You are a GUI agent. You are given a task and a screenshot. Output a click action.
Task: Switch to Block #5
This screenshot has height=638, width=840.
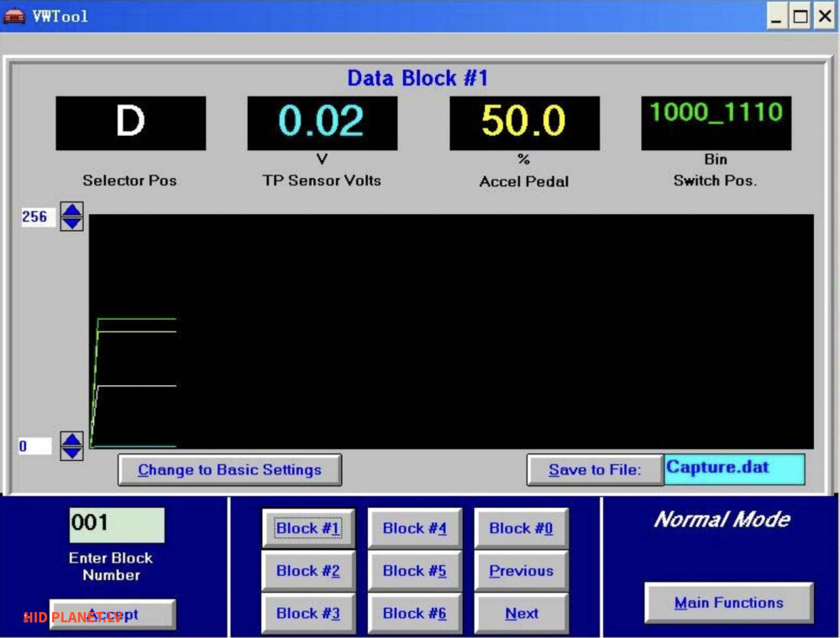pyautogui.click(x=415, y=571)
